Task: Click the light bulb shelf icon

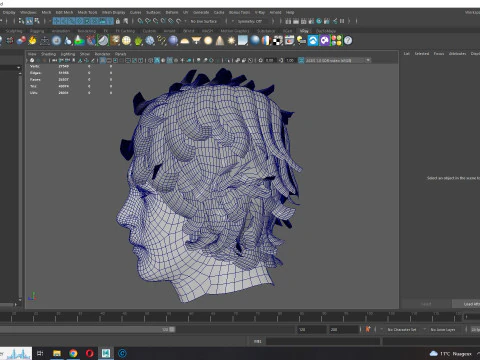Action: 301,41
